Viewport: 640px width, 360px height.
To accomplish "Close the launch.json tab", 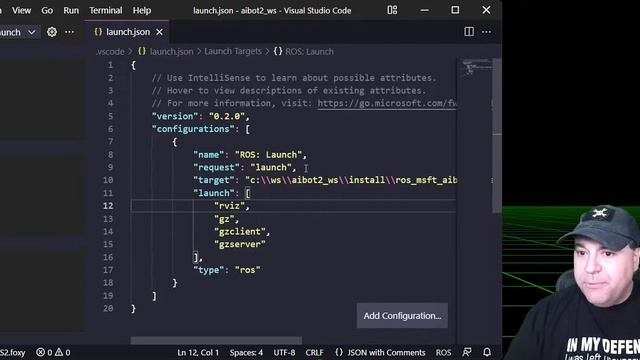I will [160, 32].
